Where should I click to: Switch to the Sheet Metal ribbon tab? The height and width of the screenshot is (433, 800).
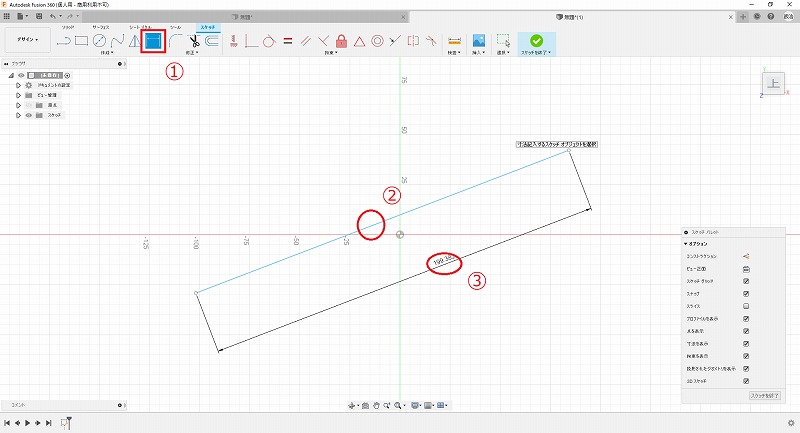(140, 27)
